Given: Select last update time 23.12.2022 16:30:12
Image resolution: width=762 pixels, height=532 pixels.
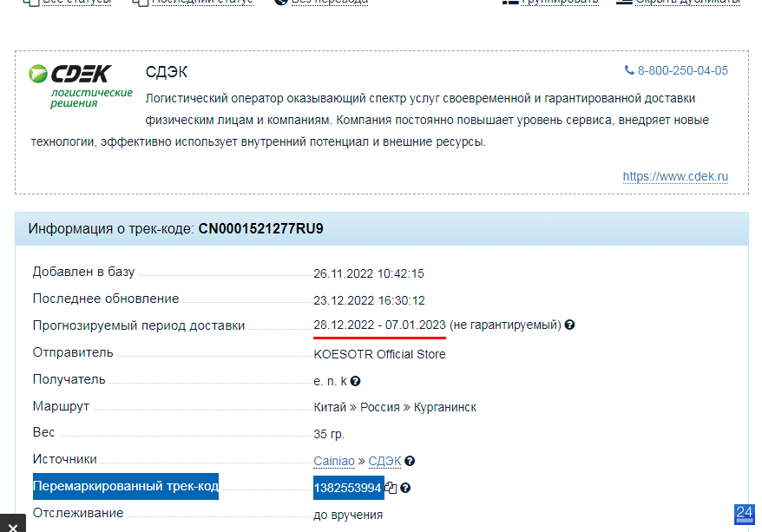Looking at the screenshot, I should pos(370,300).
